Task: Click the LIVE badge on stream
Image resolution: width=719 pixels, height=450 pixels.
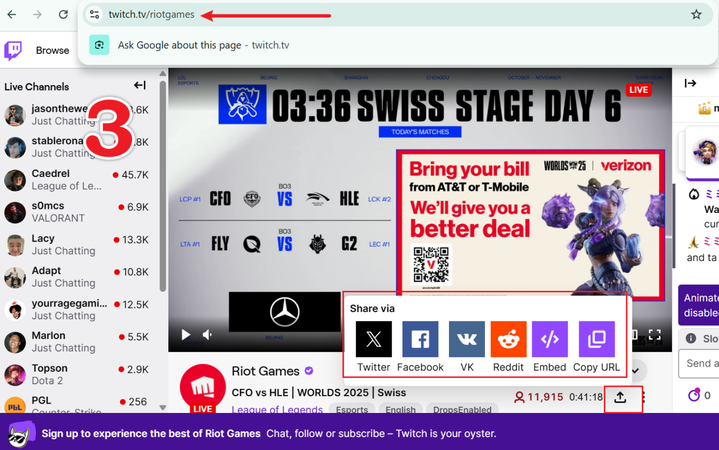Action: [639, 90]
